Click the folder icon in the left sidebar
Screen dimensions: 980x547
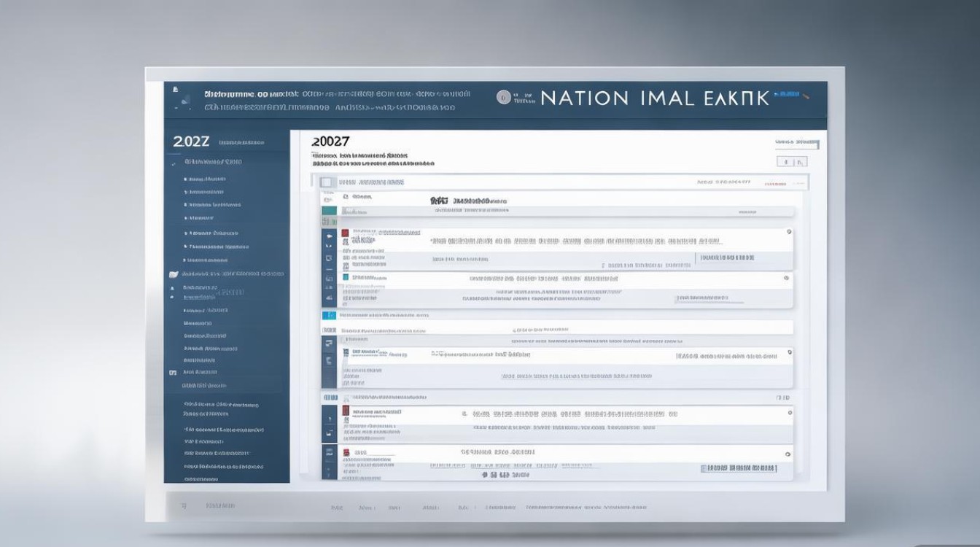[x=173, y=274]
